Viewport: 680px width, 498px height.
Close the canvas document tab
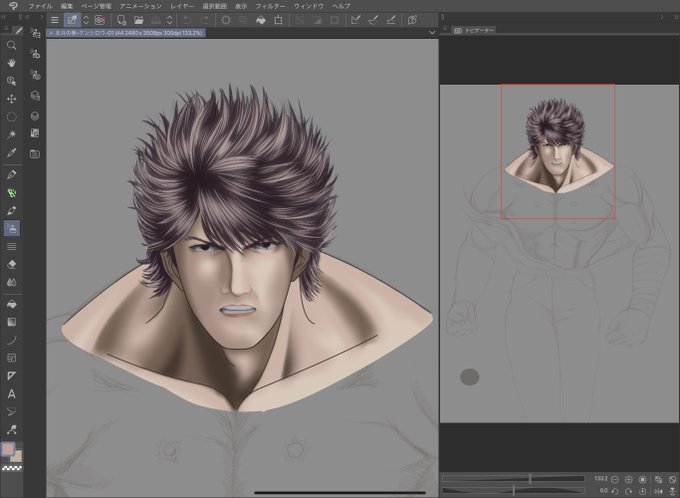(x=50, y=33)
